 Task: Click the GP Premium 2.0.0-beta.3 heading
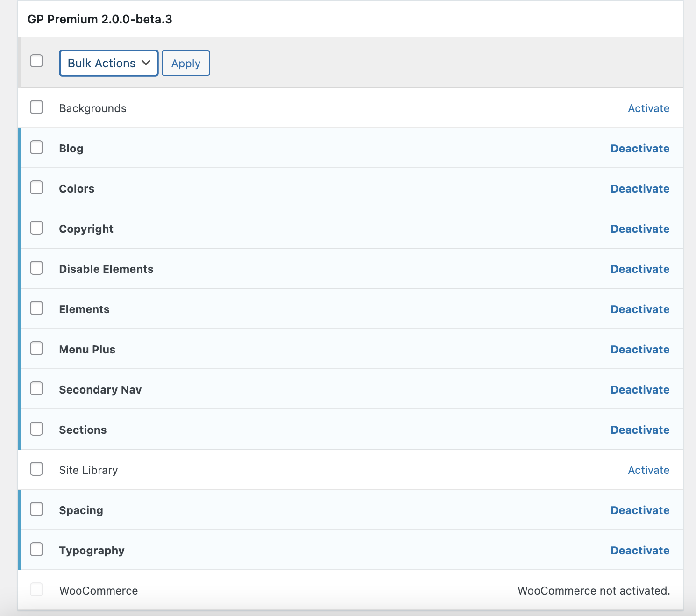point(99,19)
